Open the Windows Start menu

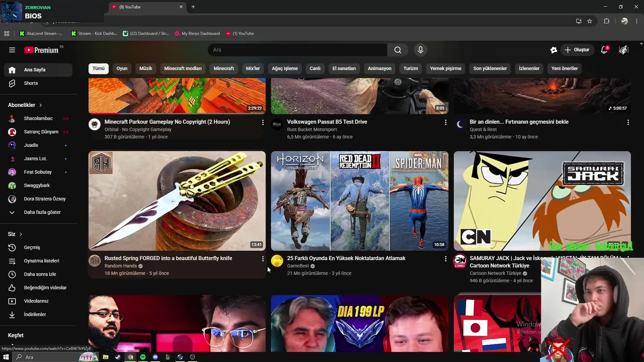click(x=6, y=357)
